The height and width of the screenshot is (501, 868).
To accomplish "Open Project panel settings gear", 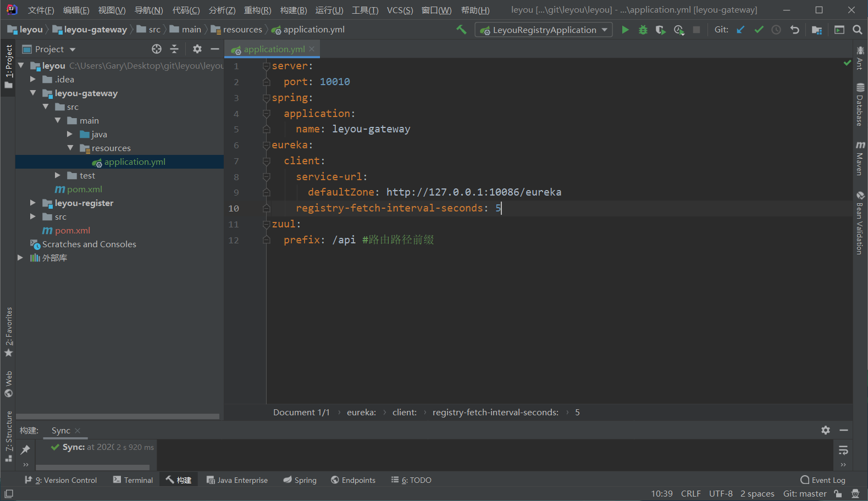I will [197, 49].
